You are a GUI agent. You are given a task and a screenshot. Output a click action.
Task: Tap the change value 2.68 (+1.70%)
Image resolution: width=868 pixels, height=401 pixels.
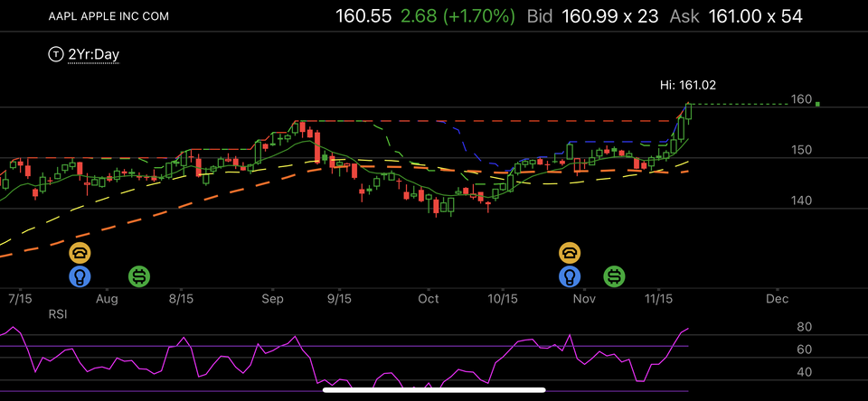[x=458, y=16]
